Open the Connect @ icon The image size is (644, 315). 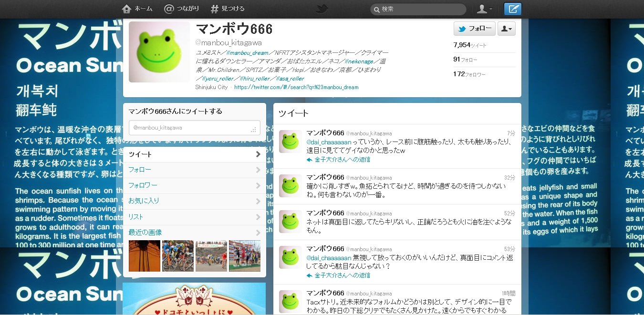[169, 9]
